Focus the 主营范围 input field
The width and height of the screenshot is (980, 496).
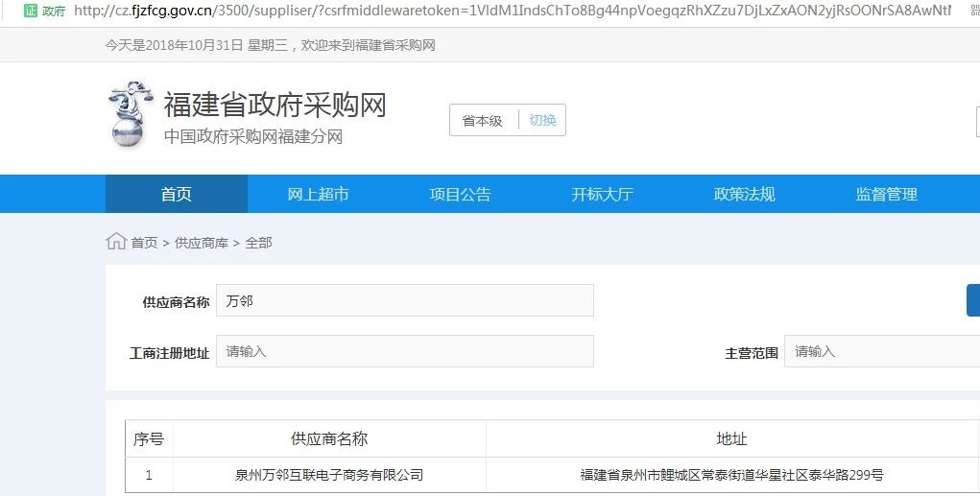pos(882,351)
